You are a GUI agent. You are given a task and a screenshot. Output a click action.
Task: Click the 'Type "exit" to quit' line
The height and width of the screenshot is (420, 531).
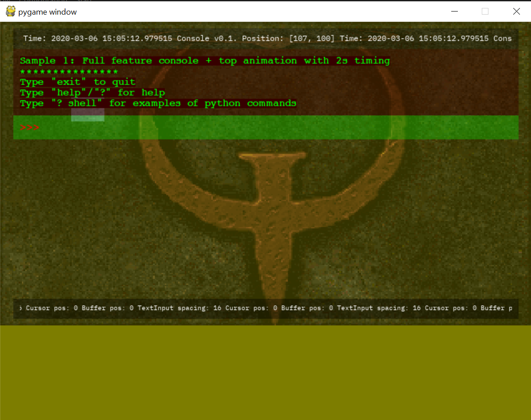(78, 82)
